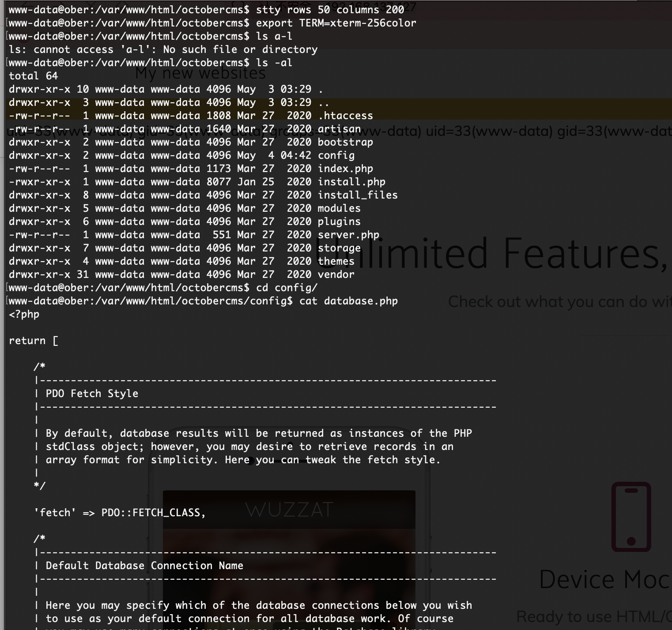672x630 pixels.
Task: Click the config directory name in the ls output
Action: pyautogui.click(x=336, y=155)
